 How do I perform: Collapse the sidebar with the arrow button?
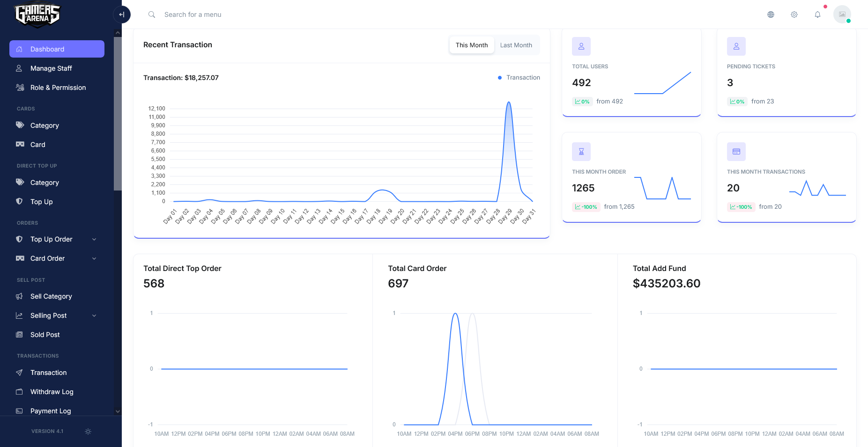(x=122, y=15)
